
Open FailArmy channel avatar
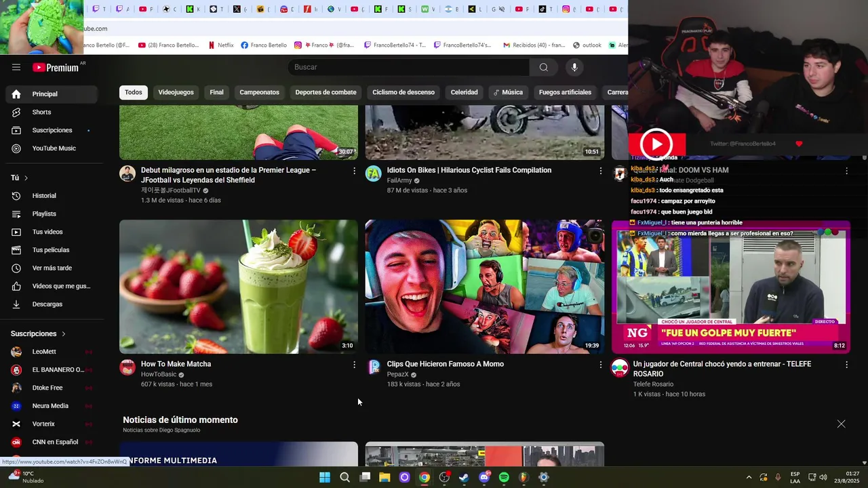coord(374,174)
